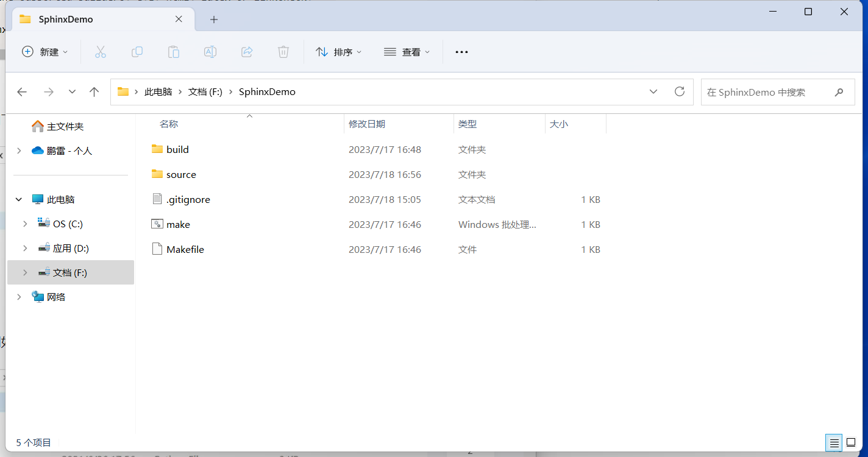Switch to details view layout icon
This screenshot has height=457, width=868.
pyautogui.click(x=834, y=442)
